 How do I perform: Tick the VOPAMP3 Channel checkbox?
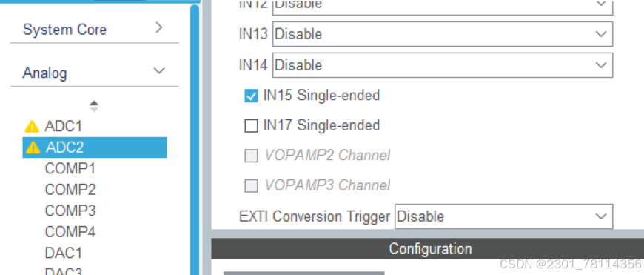tap(252, 186)
